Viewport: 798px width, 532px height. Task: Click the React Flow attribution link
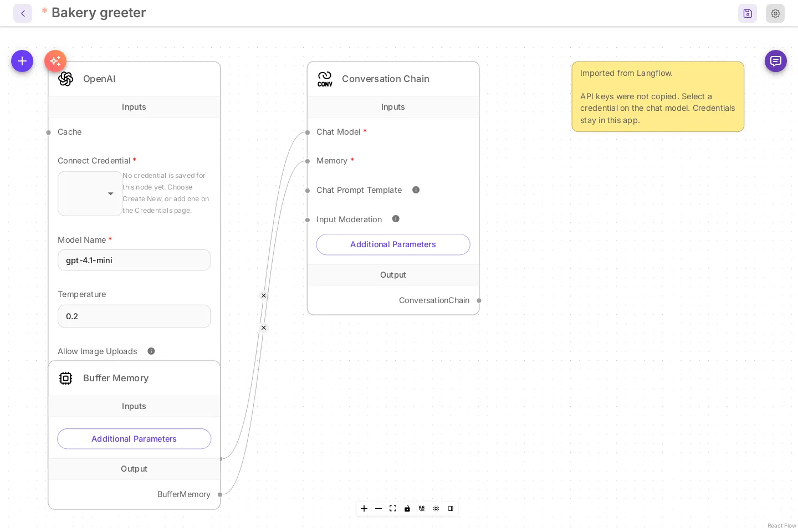781,525
